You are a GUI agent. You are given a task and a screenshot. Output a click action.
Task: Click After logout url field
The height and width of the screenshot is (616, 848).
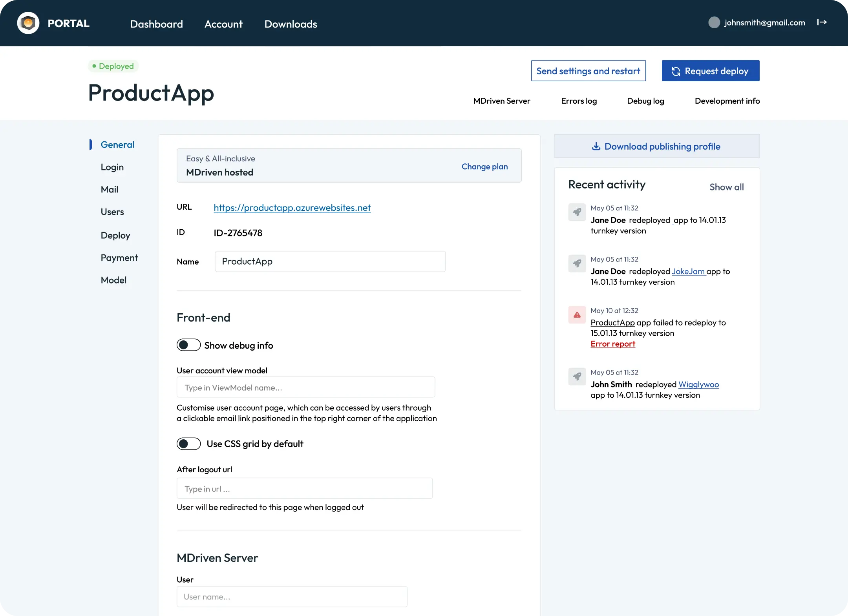[x=305, y=488]
